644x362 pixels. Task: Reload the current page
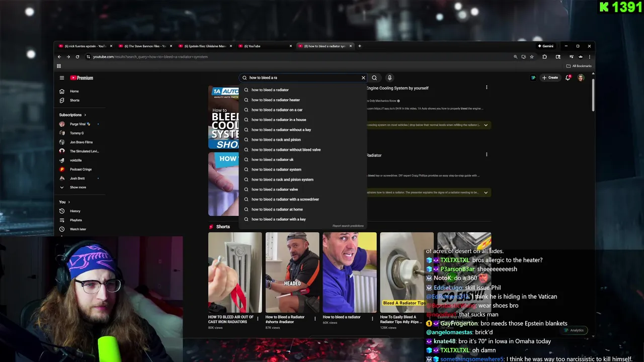(x=77, y=57)
